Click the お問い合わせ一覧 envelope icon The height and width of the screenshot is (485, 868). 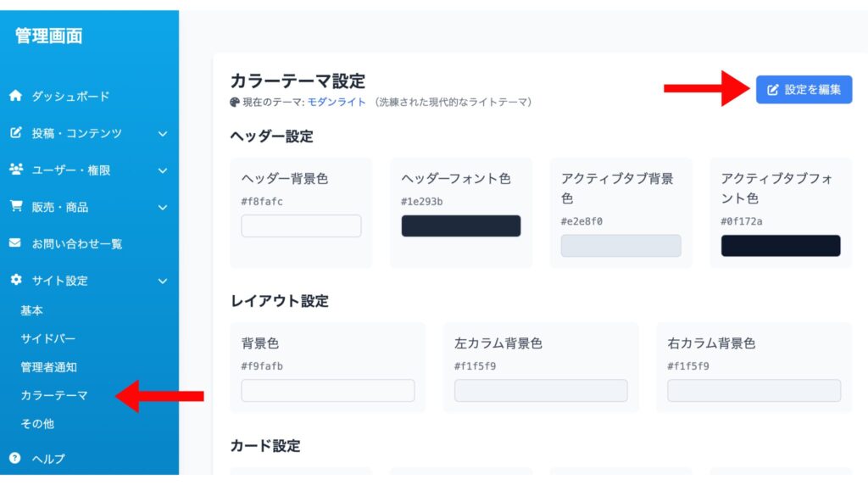click(x=15, y=243)
